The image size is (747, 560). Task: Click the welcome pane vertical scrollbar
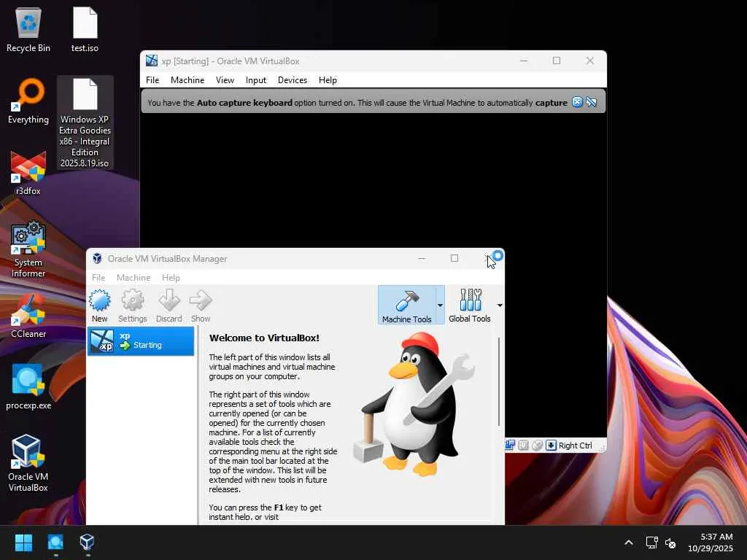pos(498,381)
